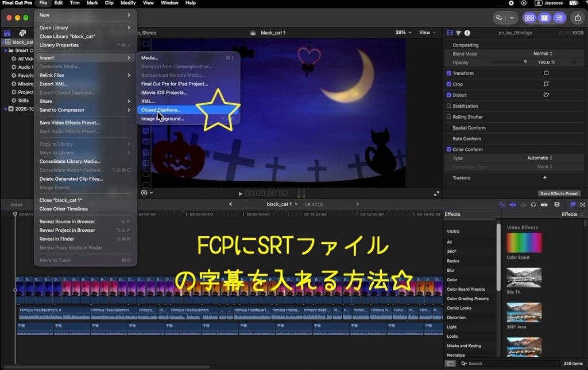Choose Closed Captions… in Import submenu
This screenshot has width=588, height=370.
(x=188, y=110)
